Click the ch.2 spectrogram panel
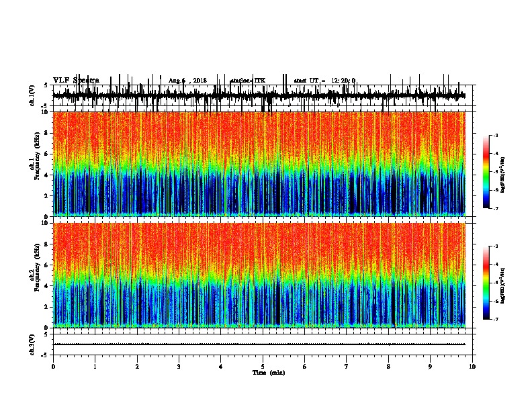 coord(259,275)
